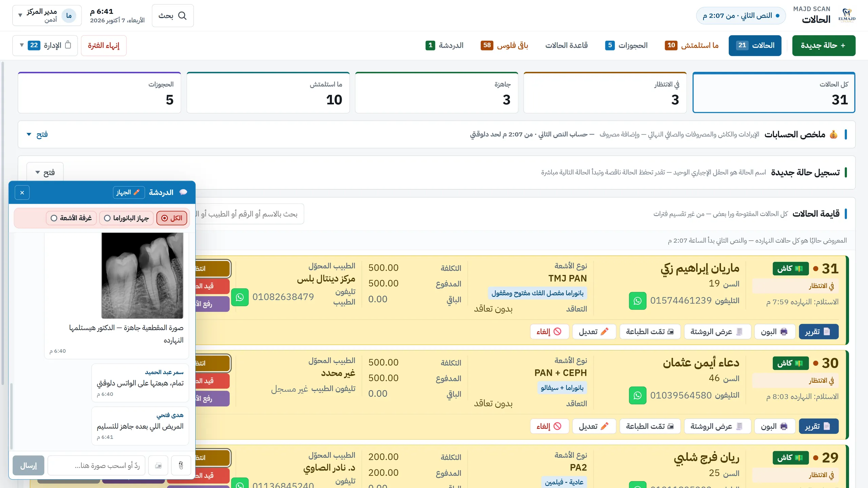Viewport: 868px width, 488px height.
Task: Go to 'ما استلمتش' tab
Action: pyautogui.click(x=692, y=45)
